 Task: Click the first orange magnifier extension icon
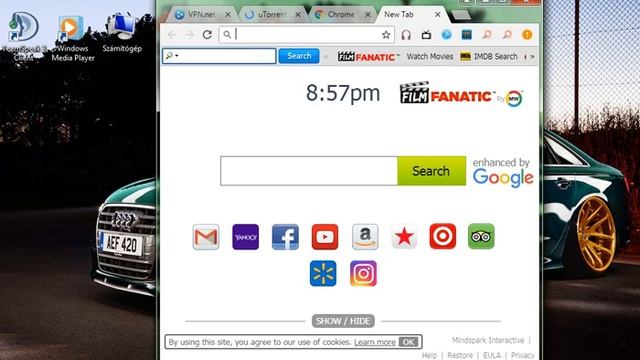click(x=487, y=35)
